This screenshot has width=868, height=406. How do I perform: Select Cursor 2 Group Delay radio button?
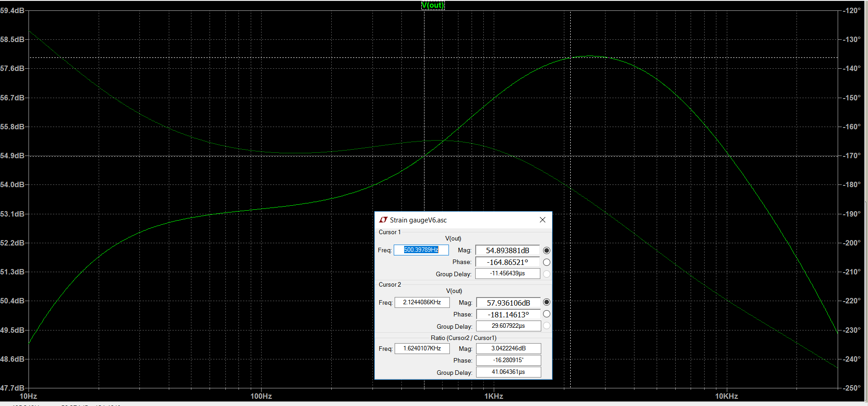pos(547,326)
